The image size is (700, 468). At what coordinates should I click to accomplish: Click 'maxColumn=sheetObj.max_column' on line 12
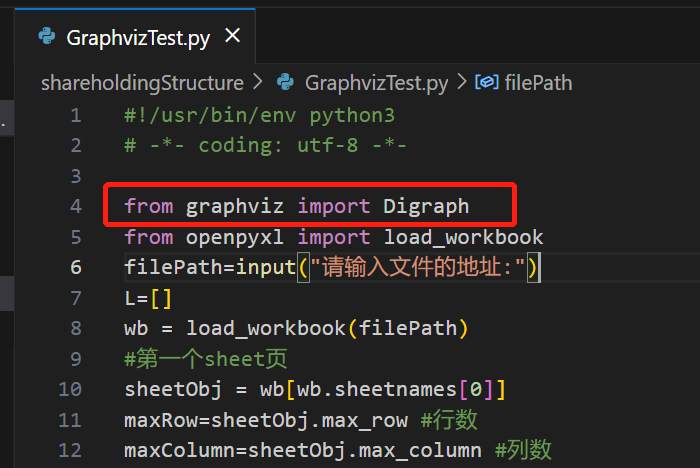303,450
